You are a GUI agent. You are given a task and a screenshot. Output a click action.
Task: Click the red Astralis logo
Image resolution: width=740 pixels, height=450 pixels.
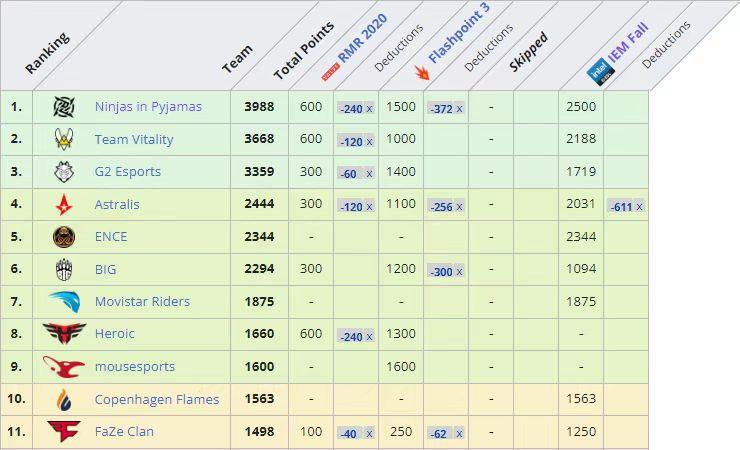click(64, 205)
